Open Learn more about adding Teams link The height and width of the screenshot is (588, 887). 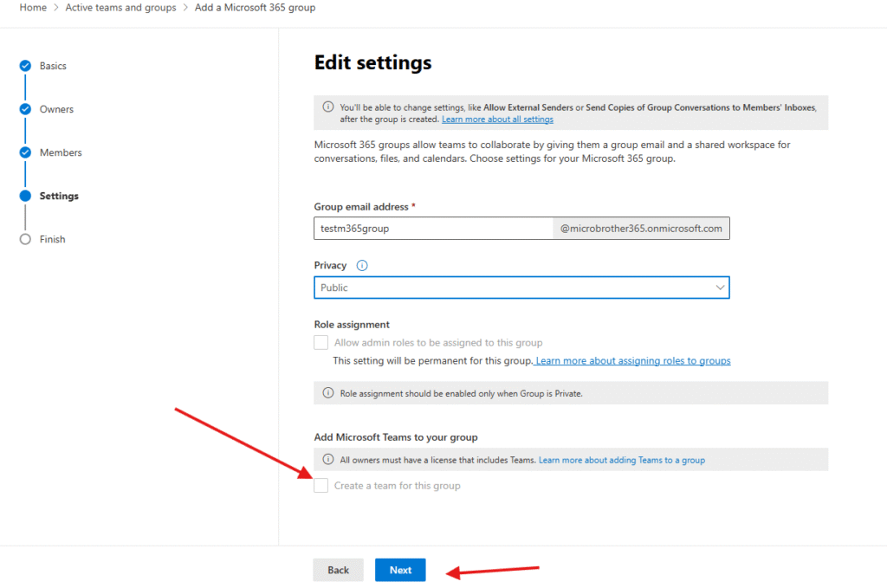(621, 460)
